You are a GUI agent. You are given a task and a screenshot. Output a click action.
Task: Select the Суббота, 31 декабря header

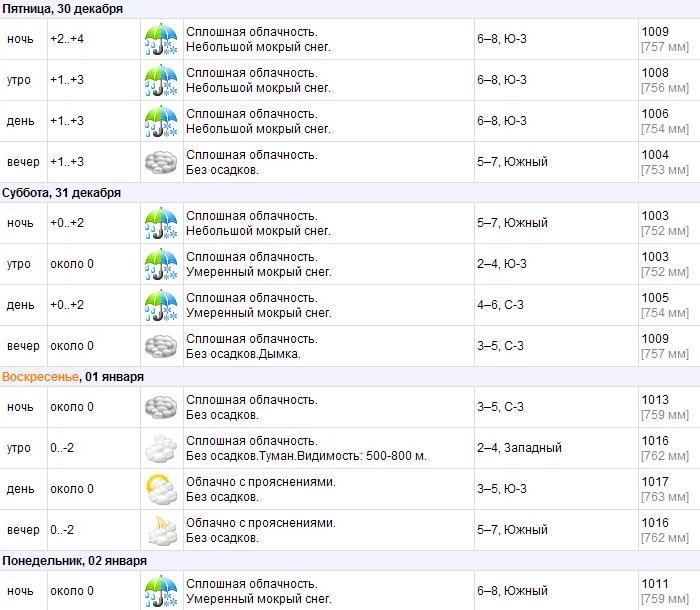[62, 193]
